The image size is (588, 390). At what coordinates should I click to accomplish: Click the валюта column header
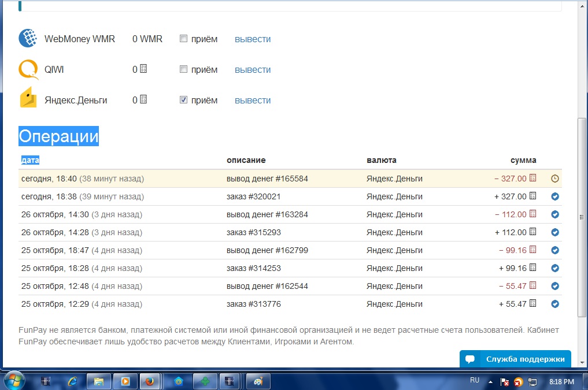click(x=382, y=160)
